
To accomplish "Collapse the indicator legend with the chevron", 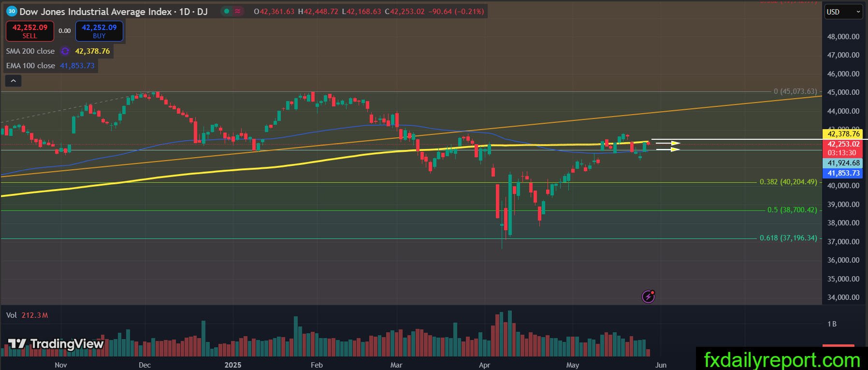I will [x=14, y=81].
